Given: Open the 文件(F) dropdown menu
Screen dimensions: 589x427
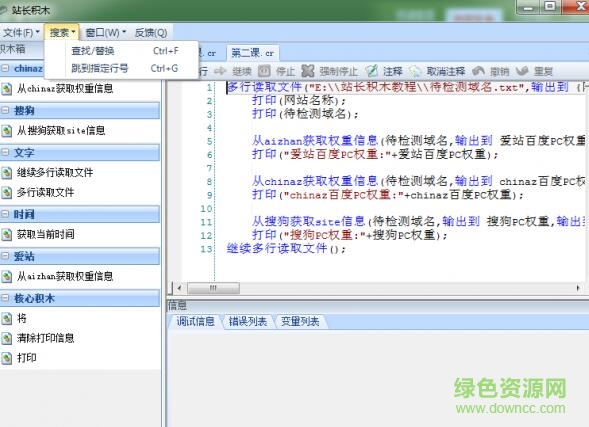Looking at the screenshot, I should 21,33.
